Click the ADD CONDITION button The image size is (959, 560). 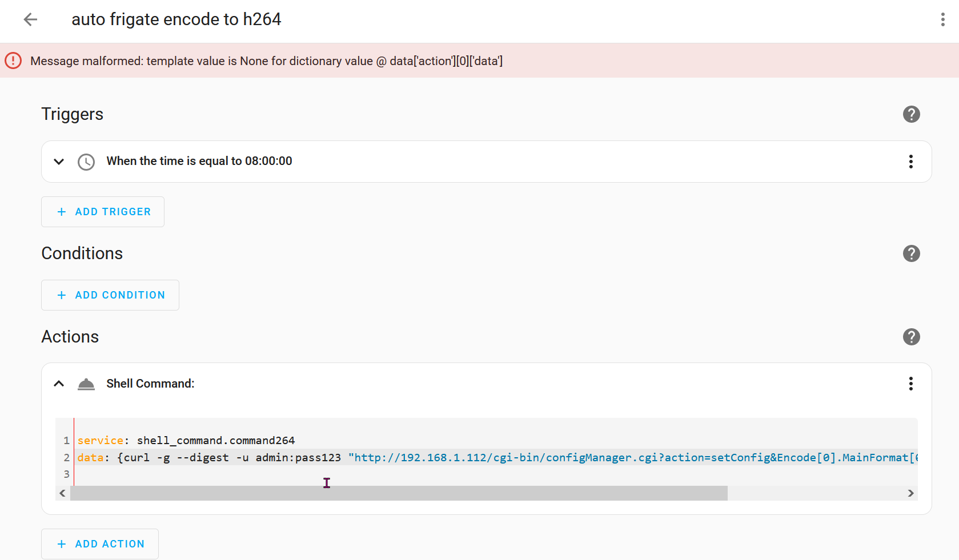pos(110,295)
